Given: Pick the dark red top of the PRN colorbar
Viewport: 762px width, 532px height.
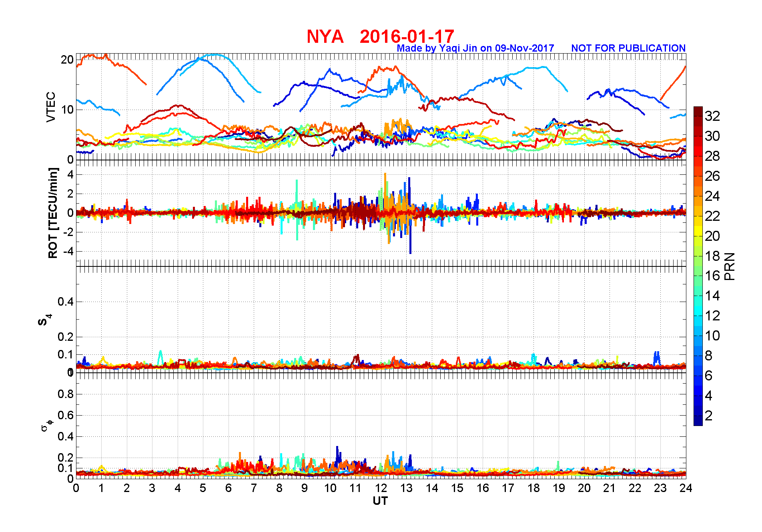Looking at the screenshot, I should pyautogui.click(x=698, y=112).
